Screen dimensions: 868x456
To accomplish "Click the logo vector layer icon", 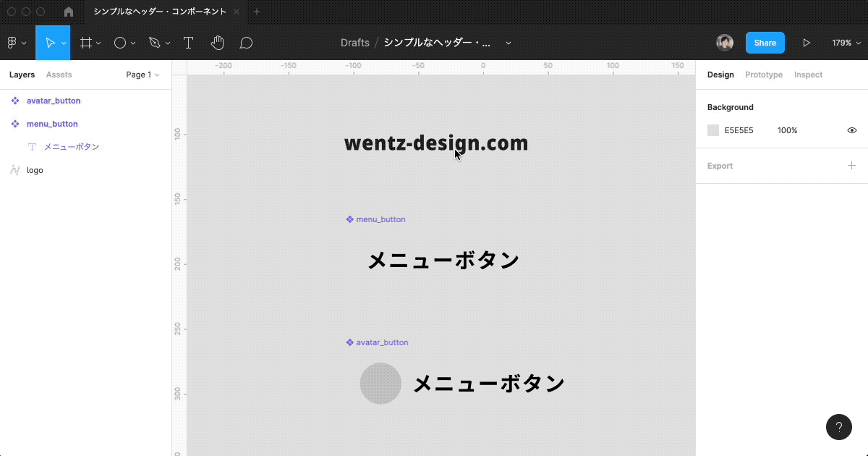I will tap(15, 170).
